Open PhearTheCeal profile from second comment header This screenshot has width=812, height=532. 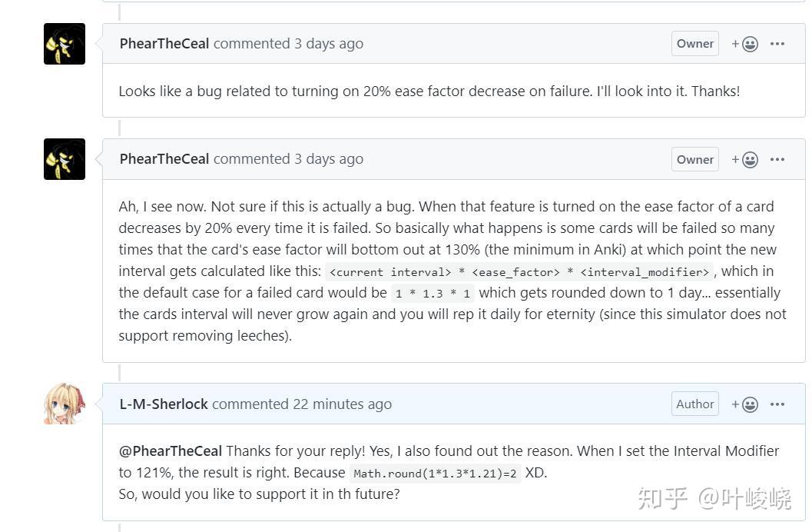[x=164, y=159]
